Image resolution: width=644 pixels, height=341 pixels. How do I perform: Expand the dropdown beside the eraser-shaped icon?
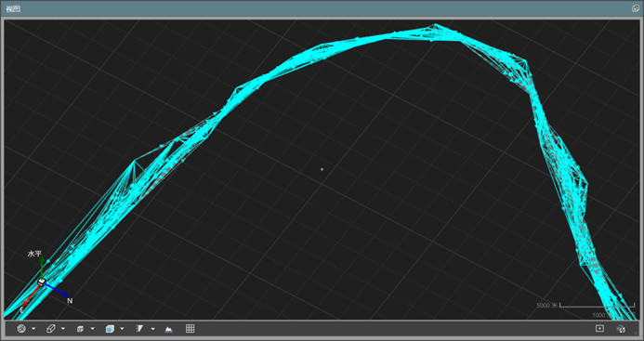coord(63,329)
